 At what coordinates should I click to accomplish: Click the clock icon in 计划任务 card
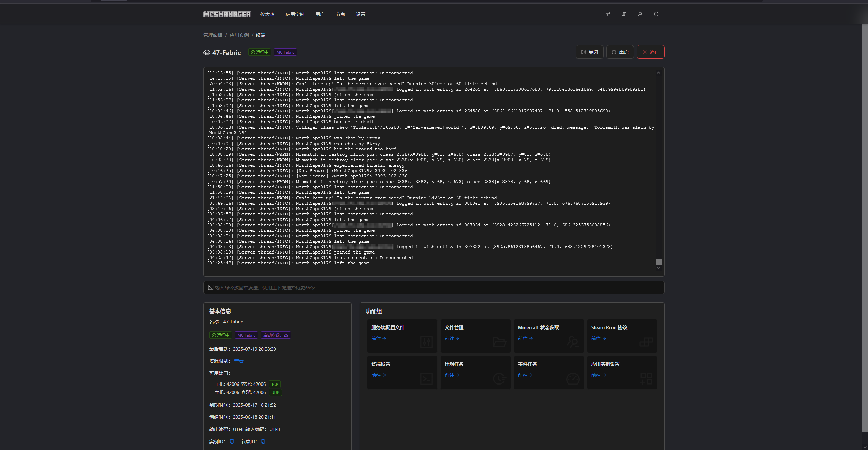point(499,378)
